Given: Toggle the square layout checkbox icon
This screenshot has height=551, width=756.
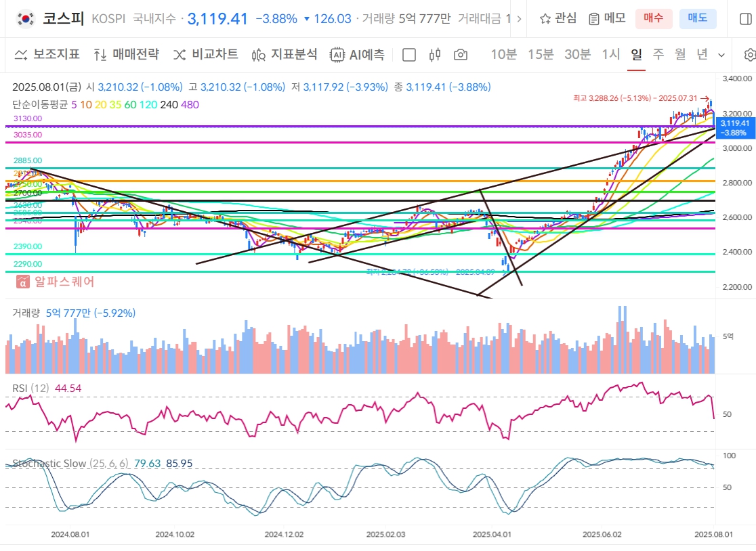Looking at the screenshot, I should [409, 55].
